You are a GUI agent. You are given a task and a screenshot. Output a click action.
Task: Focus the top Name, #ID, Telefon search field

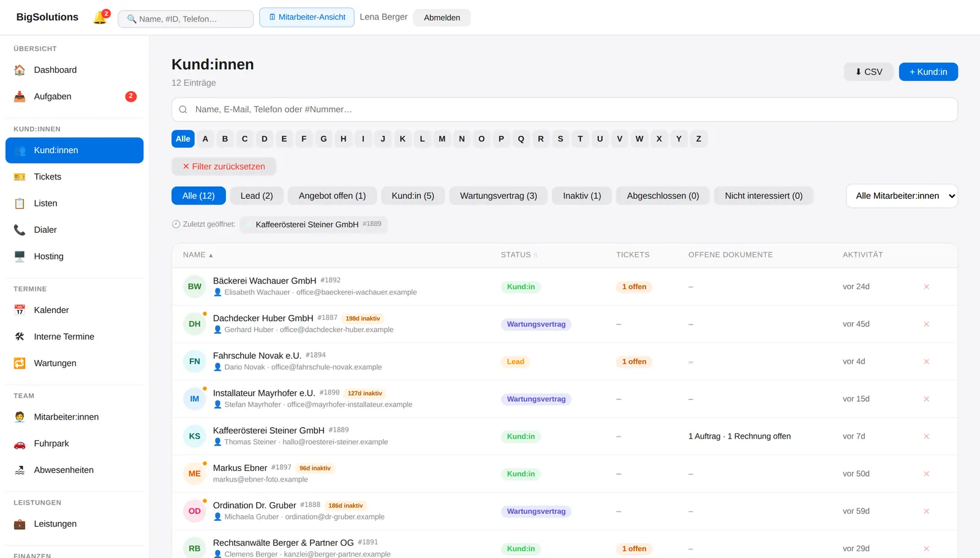(186, 19)
